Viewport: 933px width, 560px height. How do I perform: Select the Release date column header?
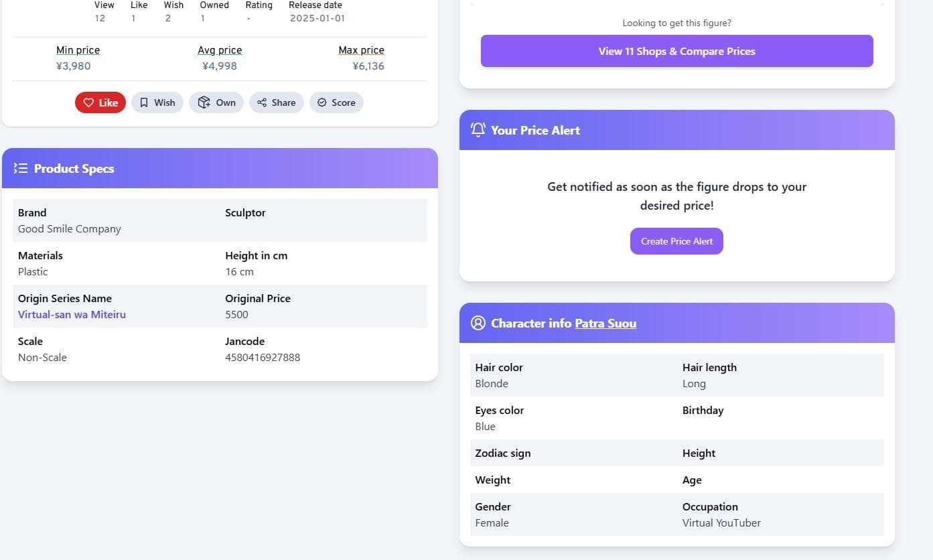(315, 5)
